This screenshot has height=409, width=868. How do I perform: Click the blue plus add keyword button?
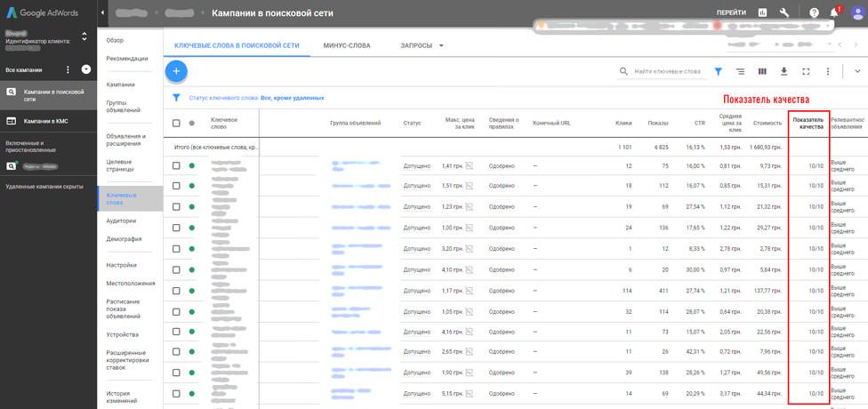point(176,71)
